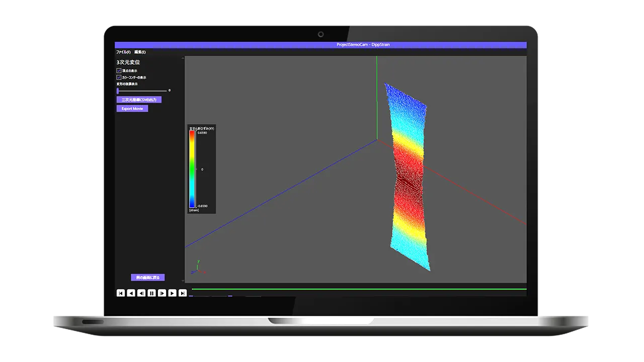Open the ファイル(F) menu
The width and height of the screenshot is (644, 362).
click(x=123, y=52)
